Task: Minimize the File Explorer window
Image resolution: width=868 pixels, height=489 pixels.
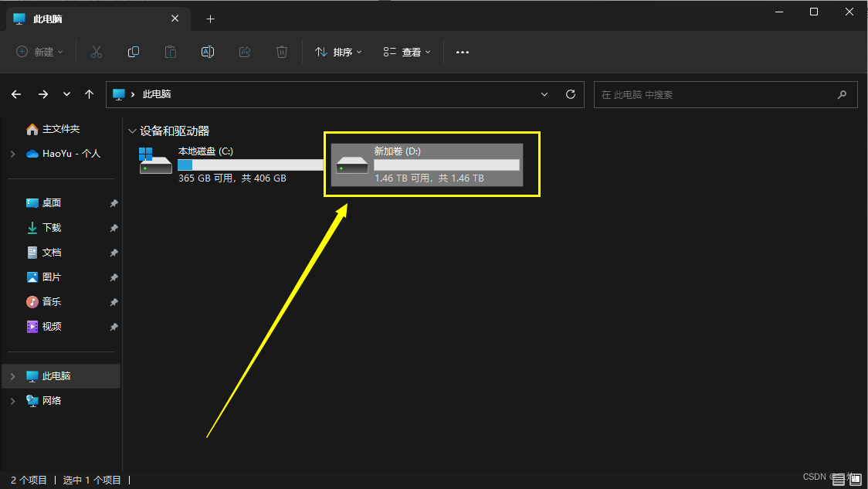Action: click(x=779, y=12)
